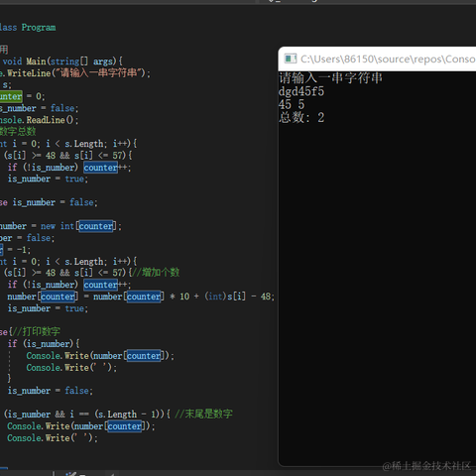Click the comment "//末尾是数字"
Viewport: 476px width, 476px height.
[203, 414]
